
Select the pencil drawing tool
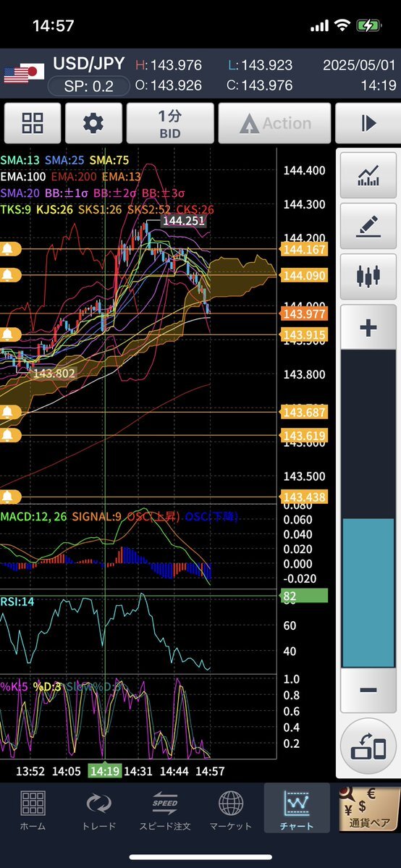(368, 225)
